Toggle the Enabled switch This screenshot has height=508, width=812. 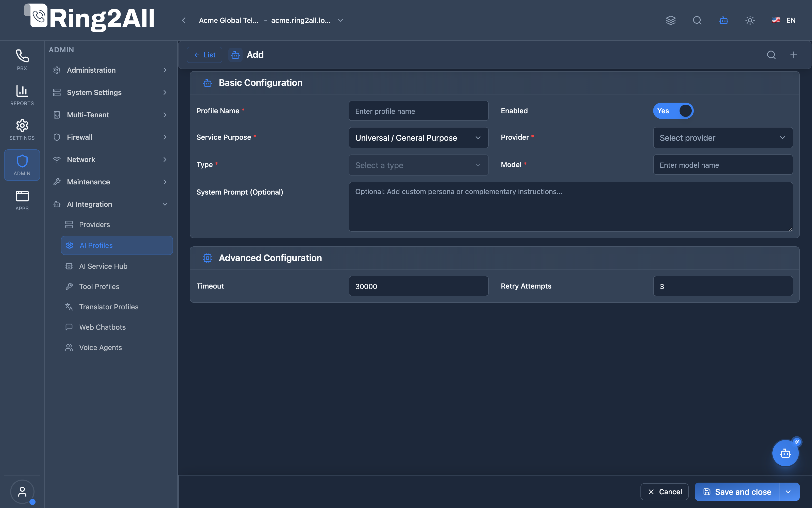coord(673,111)
